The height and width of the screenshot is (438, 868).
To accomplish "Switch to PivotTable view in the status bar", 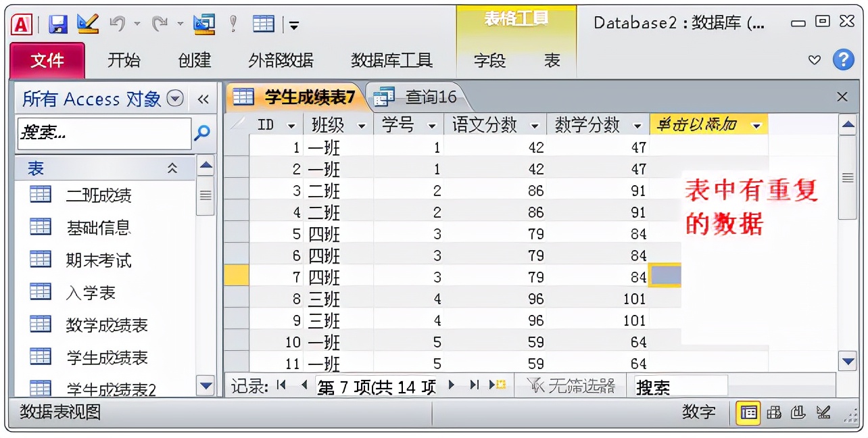I will pos(773,412).
